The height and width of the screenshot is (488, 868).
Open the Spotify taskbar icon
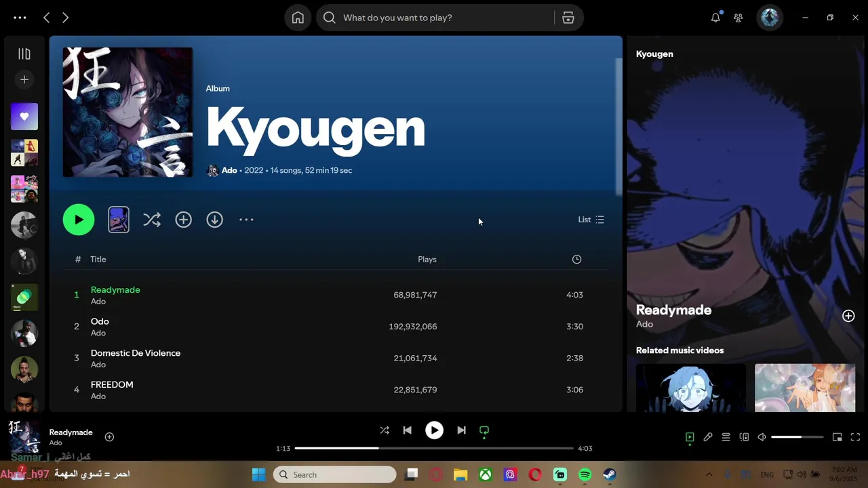[585, 474]
